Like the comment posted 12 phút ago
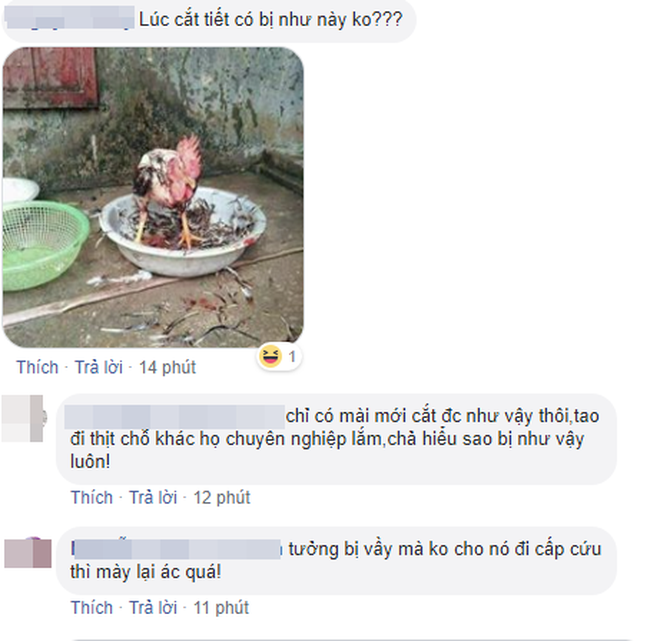This screenshot has width=650, height=641. coord(92,498)
